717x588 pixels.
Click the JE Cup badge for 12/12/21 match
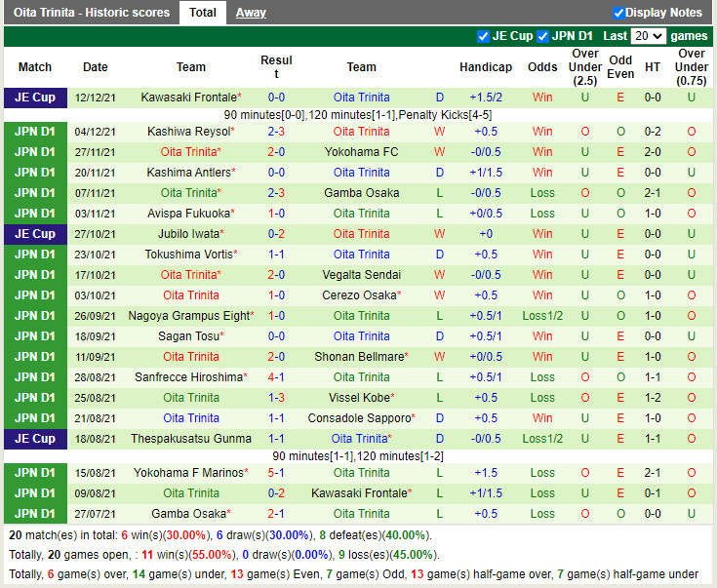35,98
